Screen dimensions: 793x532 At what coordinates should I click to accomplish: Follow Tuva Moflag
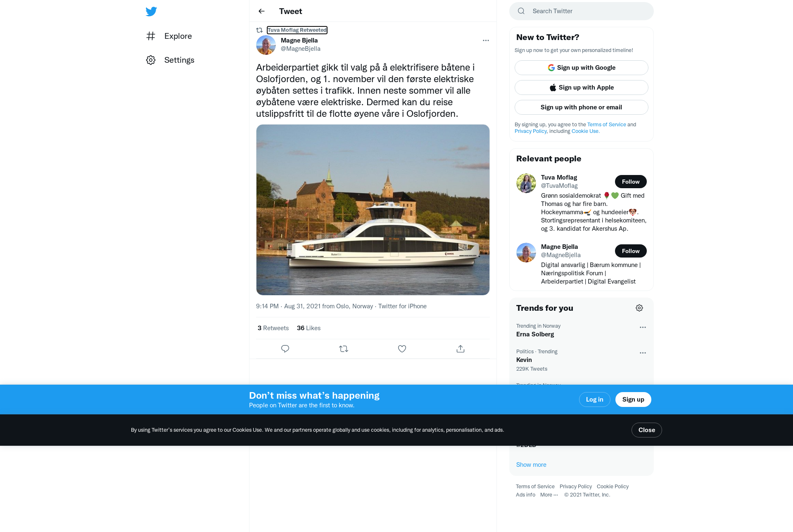631,182
